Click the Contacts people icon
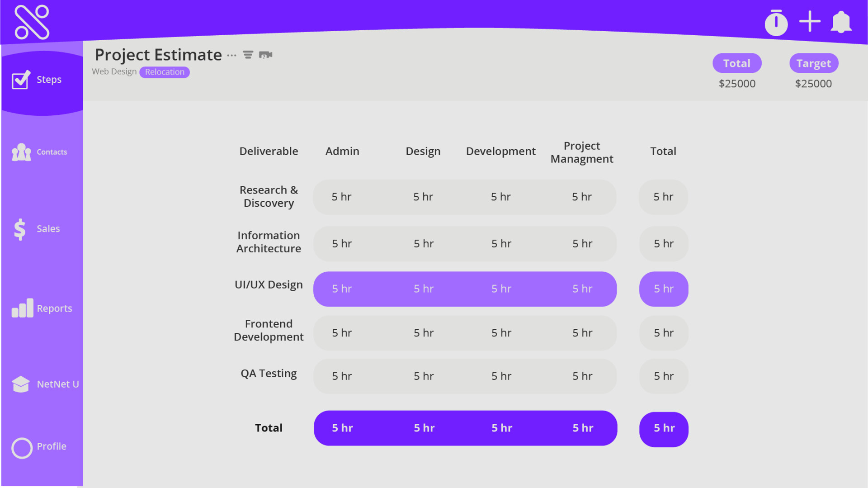The image size is (868, 488). [21, 152]
